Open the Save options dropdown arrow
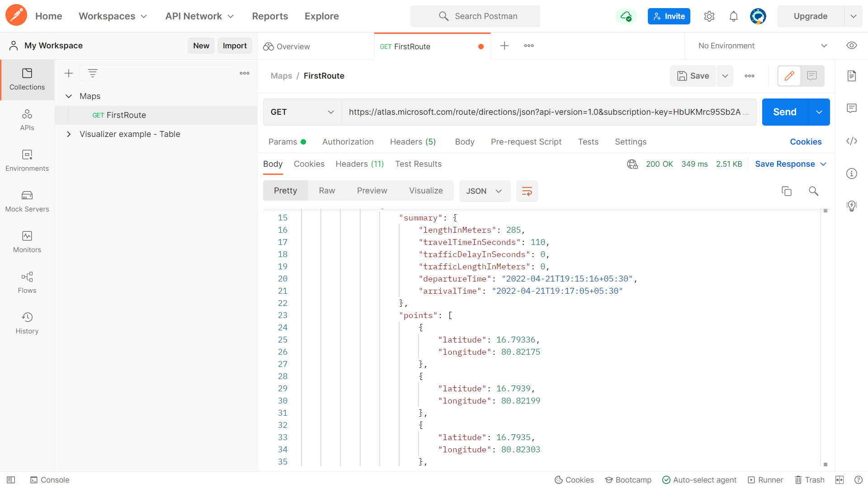The width and height of the screenshot is (868, 488). click(x=725, y=76)
